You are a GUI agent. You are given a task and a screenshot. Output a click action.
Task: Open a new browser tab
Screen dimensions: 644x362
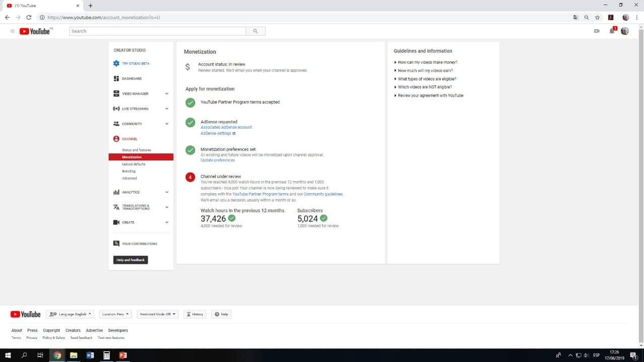(x=90, y=5)
